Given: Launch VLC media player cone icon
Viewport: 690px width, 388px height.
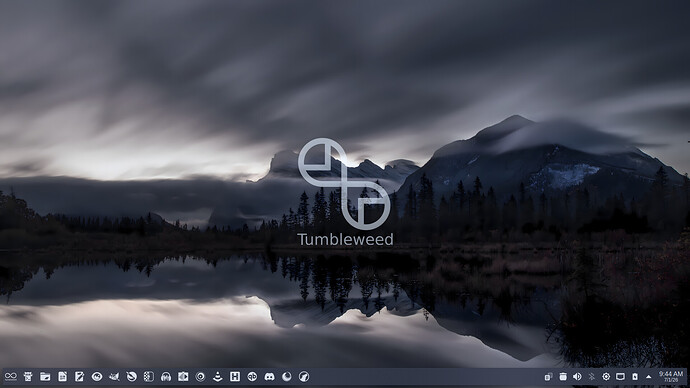Looking at the screenshot, I should pos(217,377).
